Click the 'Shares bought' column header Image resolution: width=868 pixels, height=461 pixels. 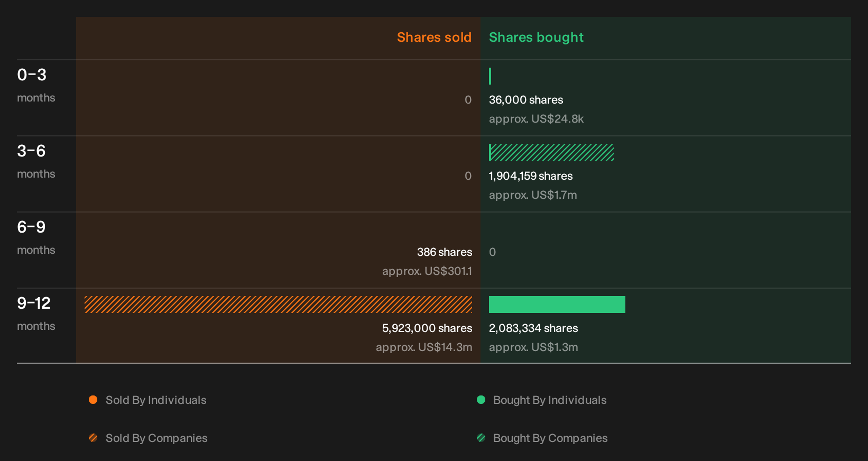click(536, 38)
